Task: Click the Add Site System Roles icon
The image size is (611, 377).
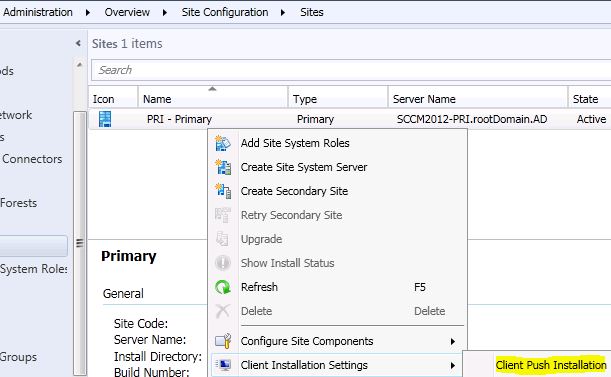Action: 223,143
